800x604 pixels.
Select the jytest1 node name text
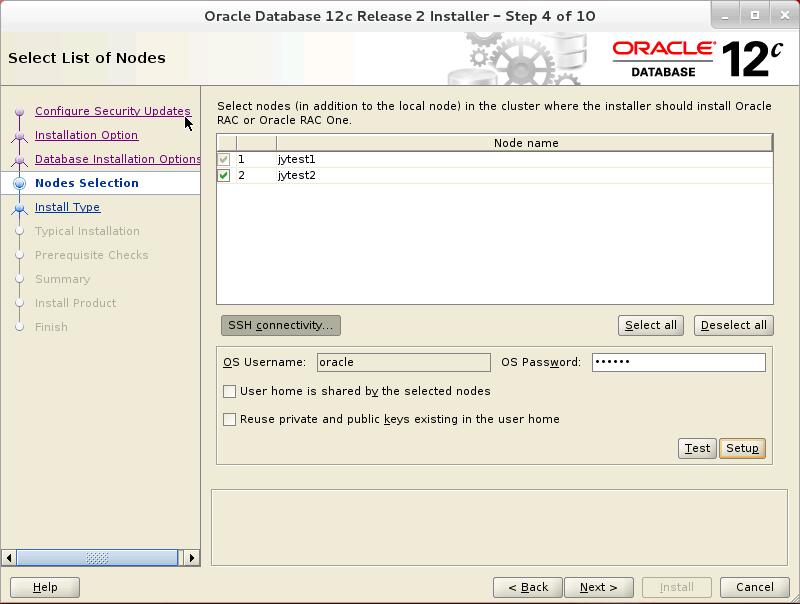coord(296,159)
